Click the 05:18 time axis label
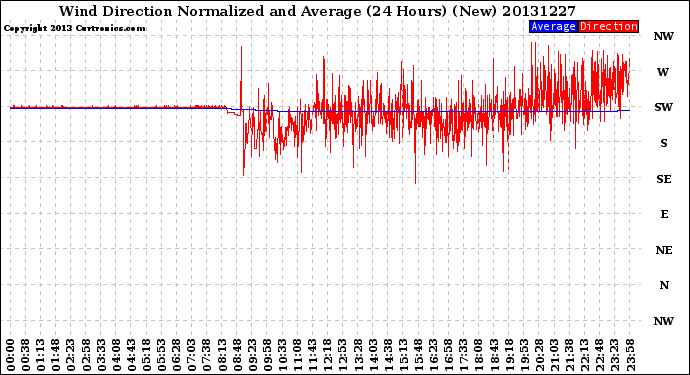690x375 pixels. [147, 355]
